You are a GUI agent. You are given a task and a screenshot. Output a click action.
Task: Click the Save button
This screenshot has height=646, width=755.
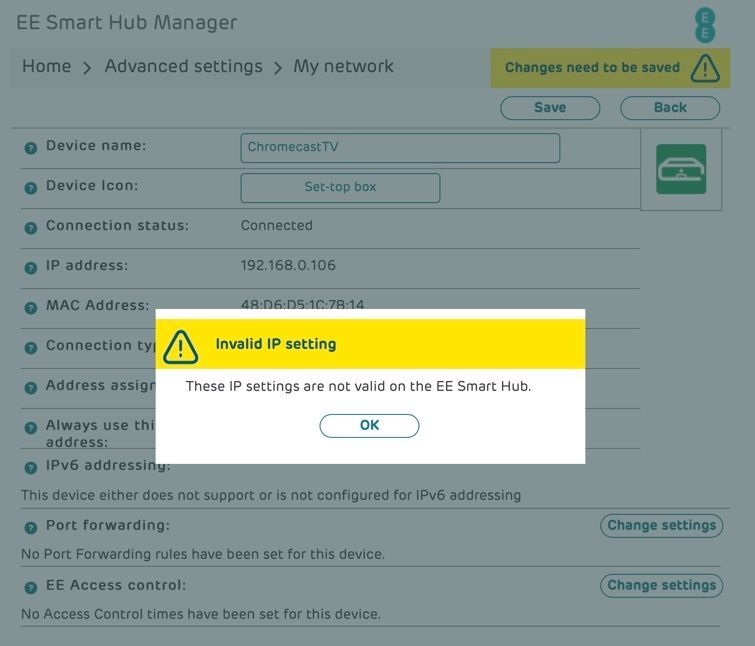550,107
